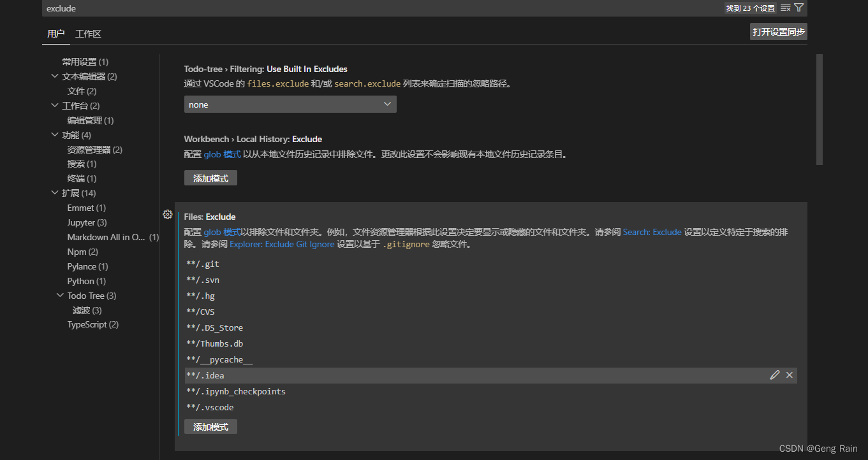Open the glob 模式 link in Files Exclude

tap(223, 232)
